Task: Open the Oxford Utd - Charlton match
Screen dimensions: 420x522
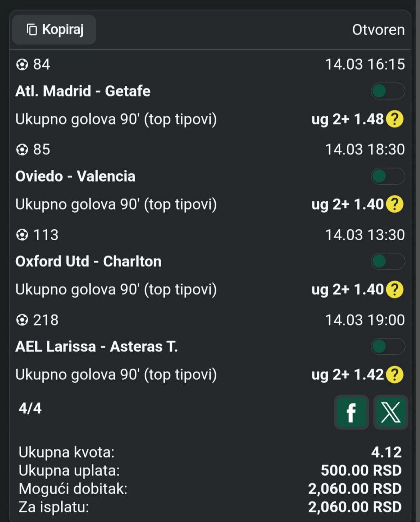Action: pyautogui.click(x=88, y=261)
